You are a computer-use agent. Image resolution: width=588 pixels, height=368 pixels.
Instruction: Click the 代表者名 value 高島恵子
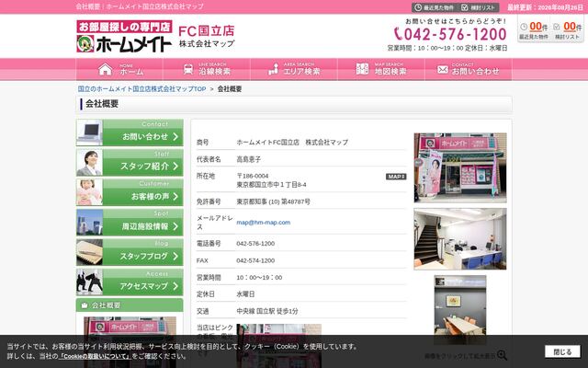click(x=249, y=159)
